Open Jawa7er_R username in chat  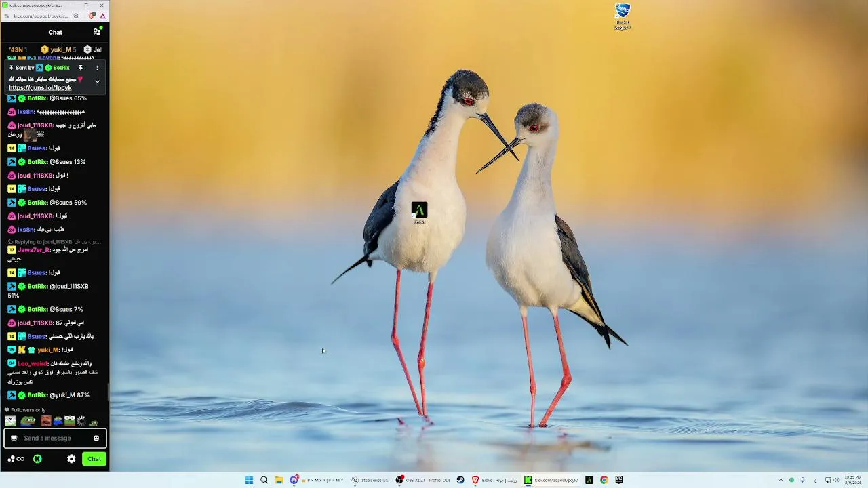click(x=33, y=250)
